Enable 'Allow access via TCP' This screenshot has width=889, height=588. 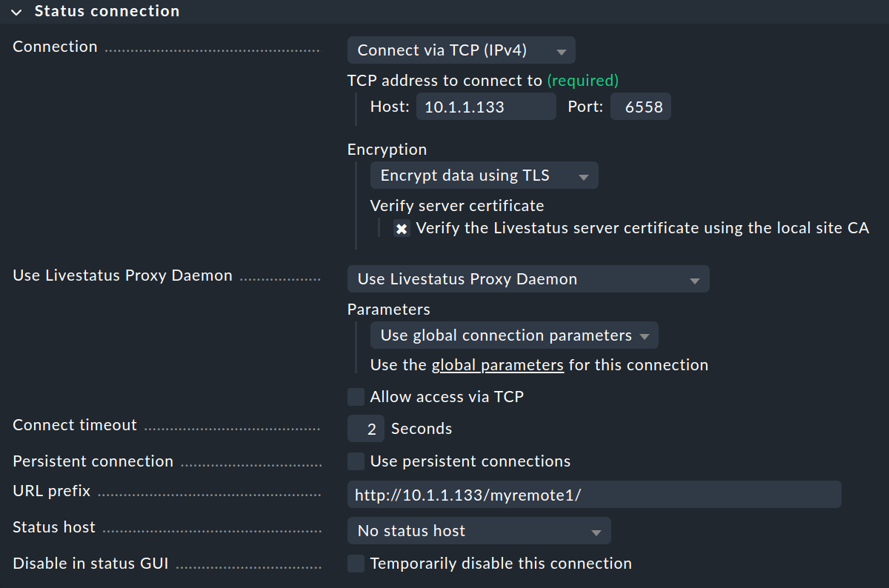[356, 396]
